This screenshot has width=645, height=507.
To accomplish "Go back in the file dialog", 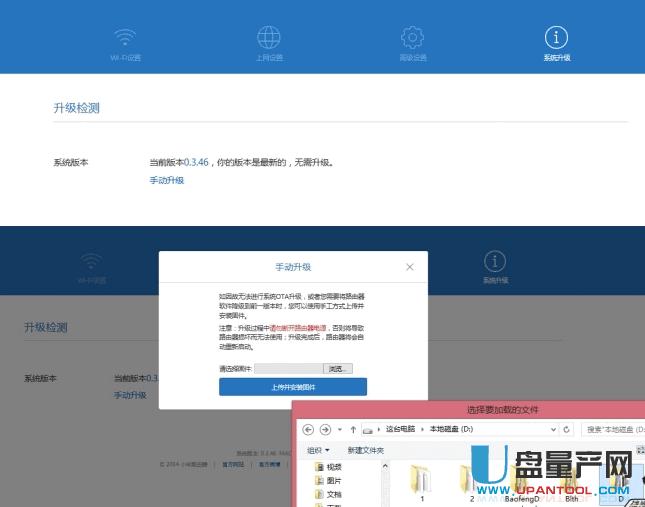I will [x=308, y=429].
